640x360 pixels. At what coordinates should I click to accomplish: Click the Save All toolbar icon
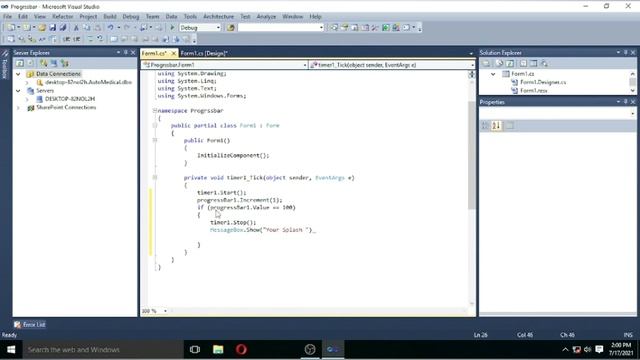pyautogui.click(x=63, y=28)
